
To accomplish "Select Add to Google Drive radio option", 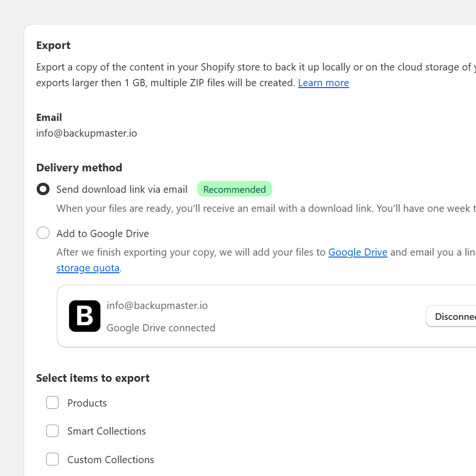I will (x=43, y=233).
